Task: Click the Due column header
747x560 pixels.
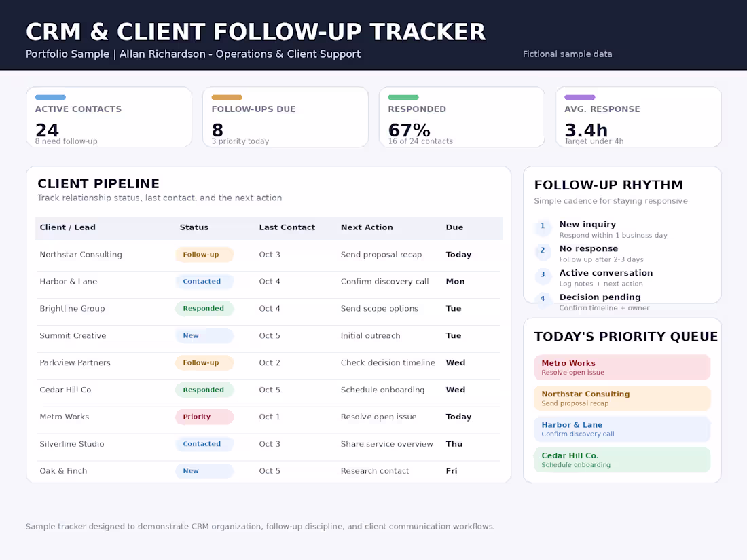Action: 454,227
